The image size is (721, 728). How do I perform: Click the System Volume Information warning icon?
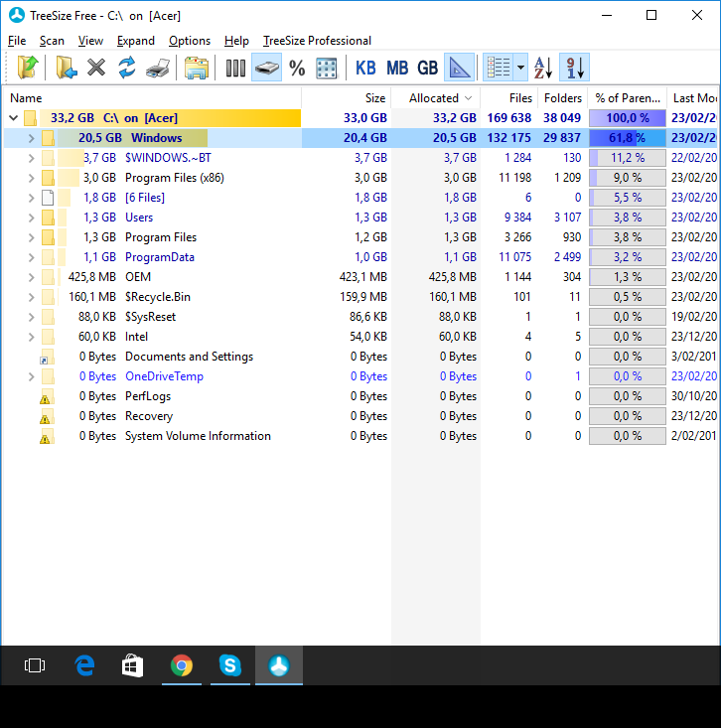47,436
